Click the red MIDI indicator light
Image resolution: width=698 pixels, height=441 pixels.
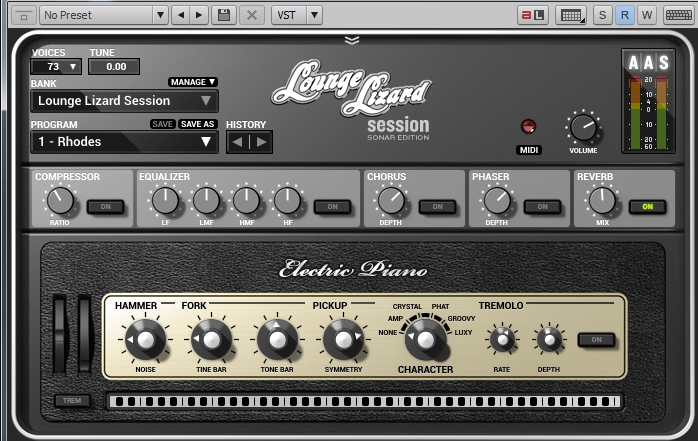coord(528,127)
